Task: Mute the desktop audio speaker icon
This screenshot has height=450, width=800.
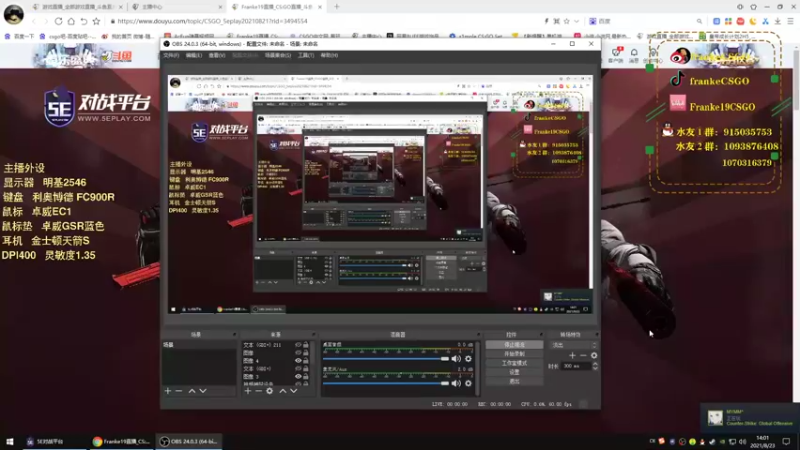Action: point(456,359)
